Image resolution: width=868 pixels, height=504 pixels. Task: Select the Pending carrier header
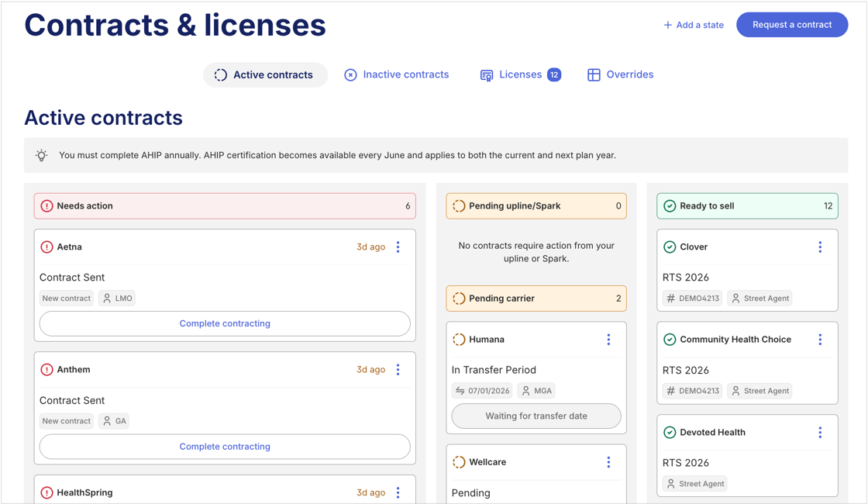click(536, 299)
